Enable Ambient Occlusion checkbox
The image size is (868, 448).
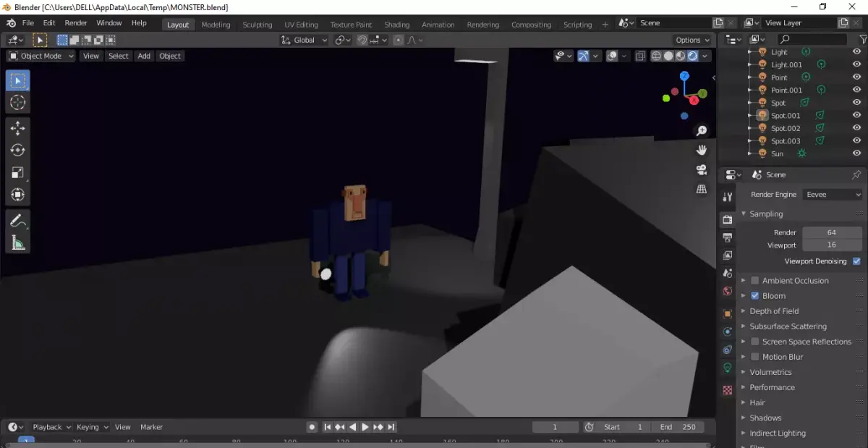point(755,281)
